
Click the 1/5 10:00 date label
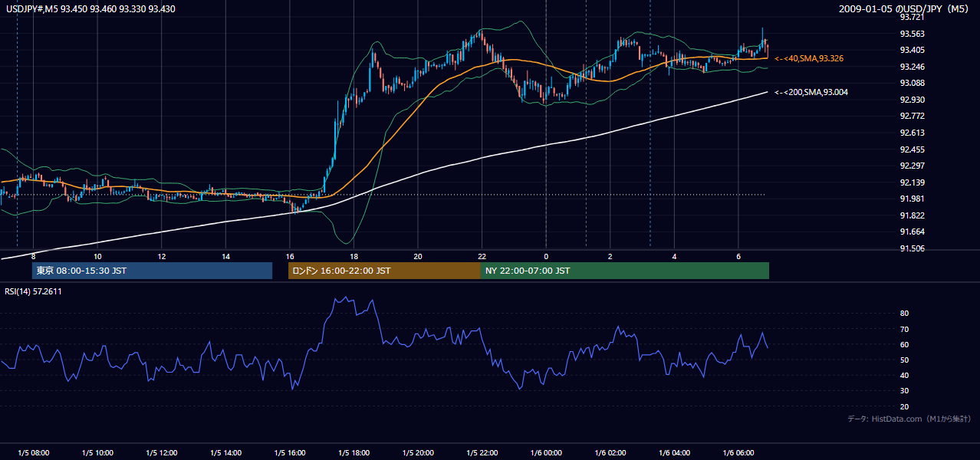coord(97,453)
